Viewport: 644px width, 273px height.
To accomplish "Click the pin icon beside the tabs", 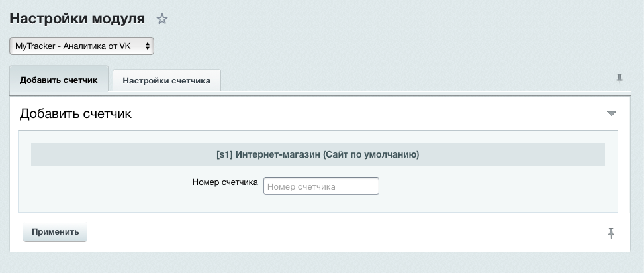I will click(620, 79).
